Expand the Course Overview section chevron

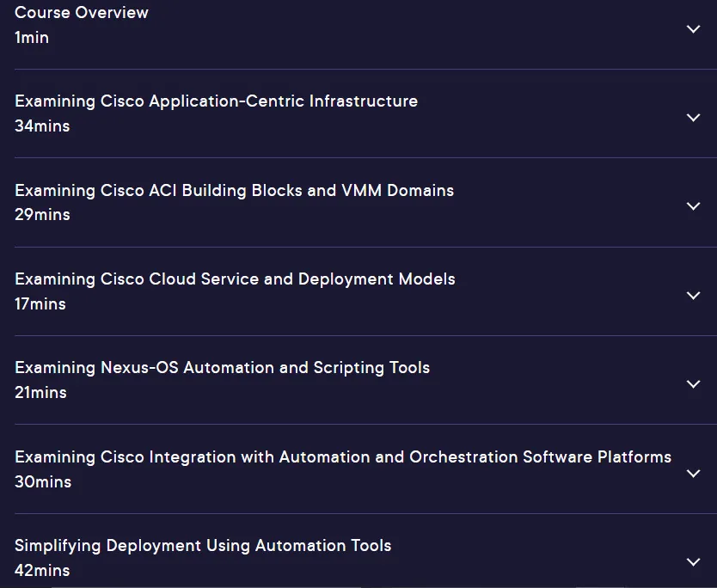693,29
